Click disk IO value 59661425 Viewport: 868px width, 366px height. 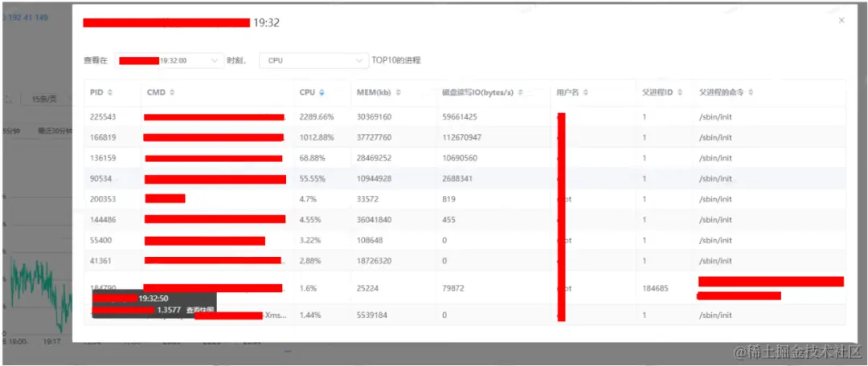click(460, 117)
